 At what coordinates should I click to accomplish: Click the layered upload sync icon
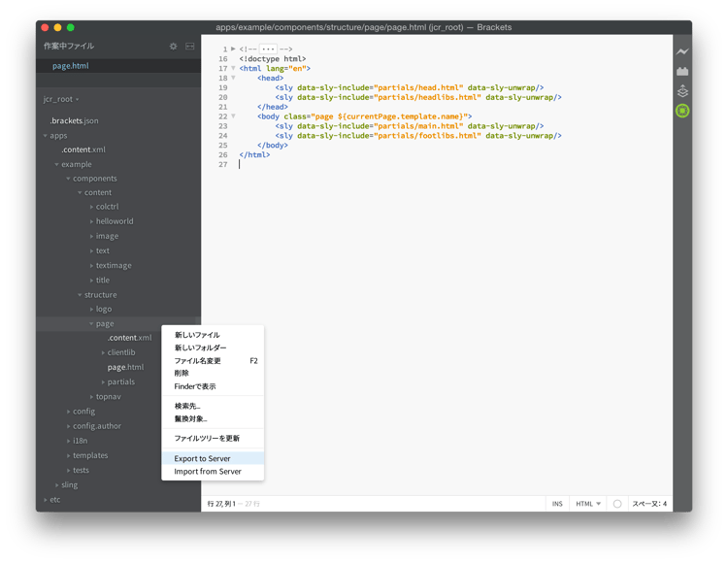pyautogui.click(x=682, y=91)
